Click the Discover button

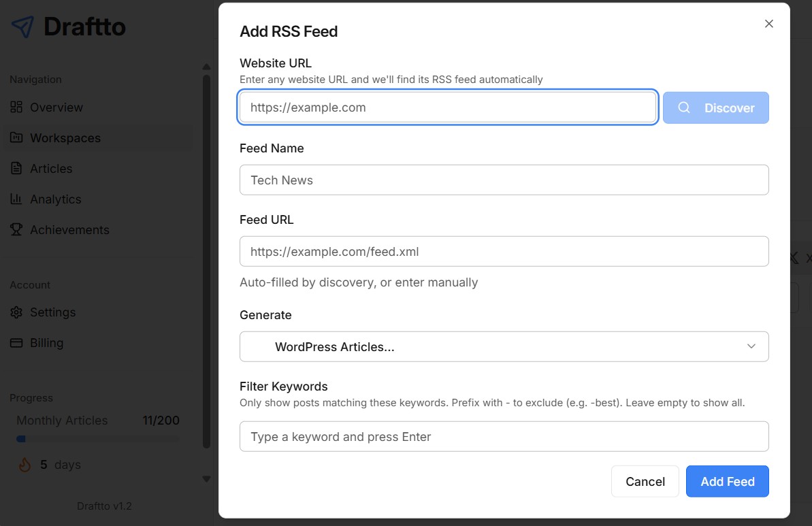[715, 108]
